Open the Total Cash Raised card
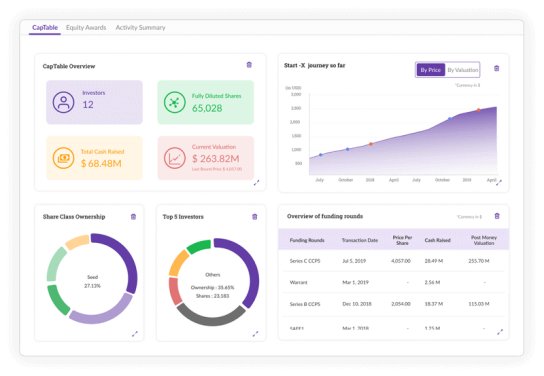Screen dimensions: 544x376 point(94,158)
